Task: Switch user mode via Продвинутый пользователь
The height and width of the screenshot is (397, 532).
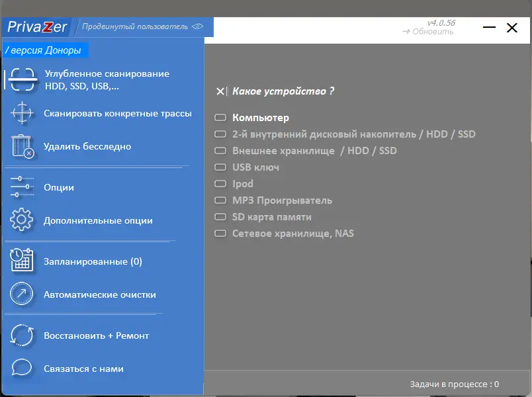Action: click(135, 26)
